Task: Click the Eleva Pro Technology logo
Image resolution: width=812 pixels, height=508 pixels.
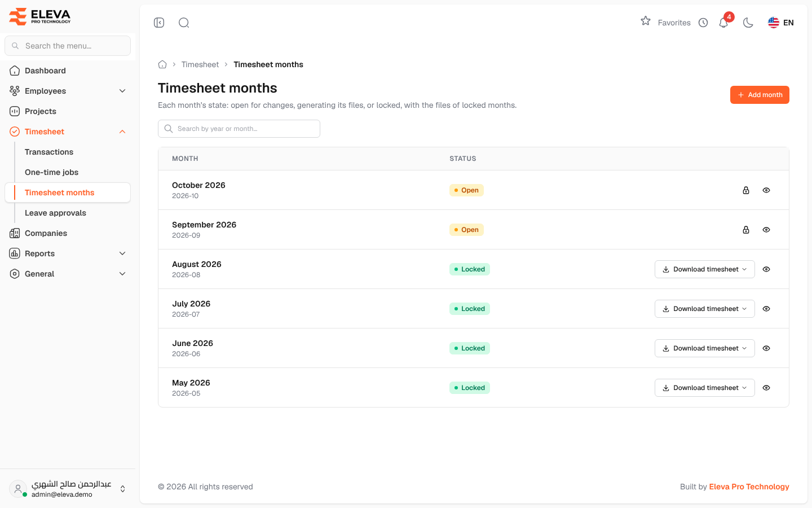Action: tap(40, 16)
